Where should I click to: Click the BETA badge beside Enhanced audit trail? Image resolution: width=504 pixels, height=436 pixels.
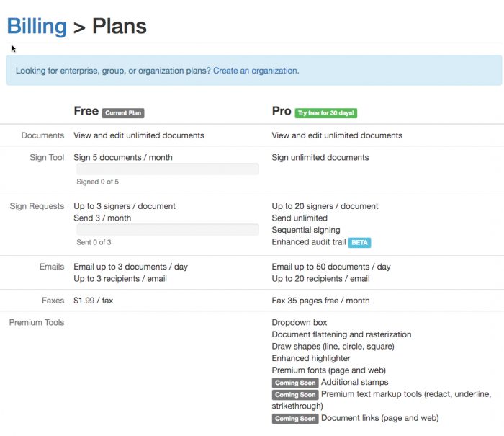(359, 243)
